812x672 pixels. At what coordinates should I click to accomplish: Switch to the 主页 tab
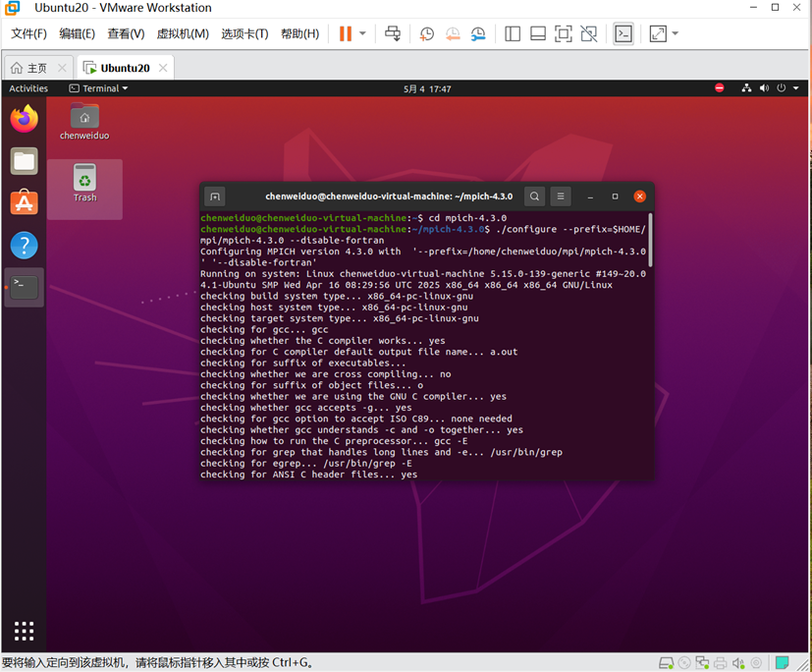pos(30,68)
